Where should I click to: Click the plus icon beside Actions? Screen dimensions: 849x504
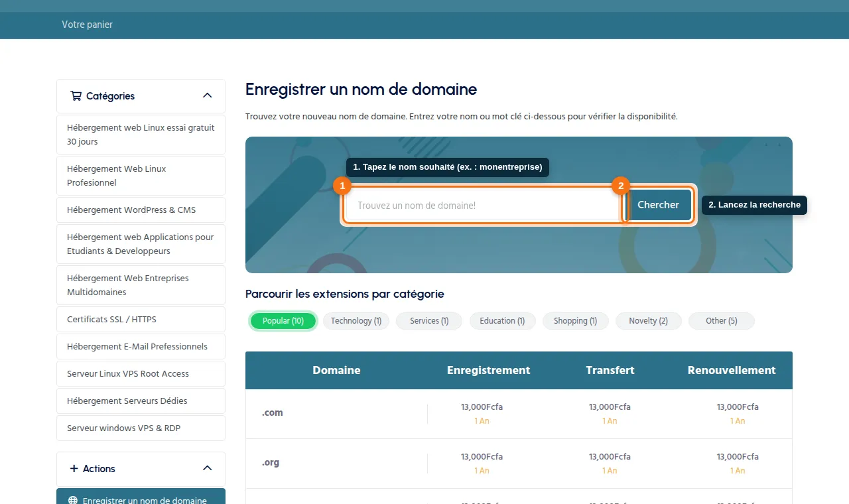click(x=74, y=468)
